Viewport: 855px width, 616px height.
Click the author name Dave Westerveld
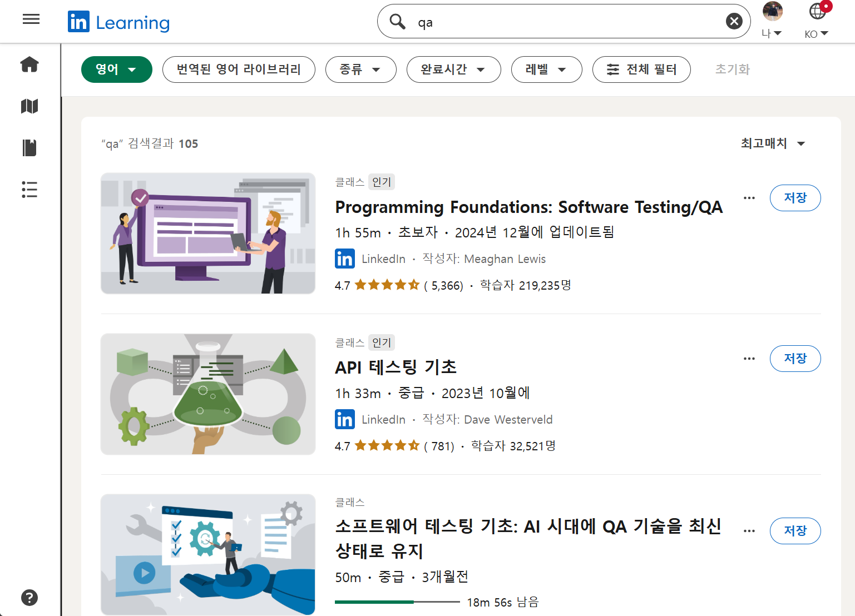(x=508, y=420)
